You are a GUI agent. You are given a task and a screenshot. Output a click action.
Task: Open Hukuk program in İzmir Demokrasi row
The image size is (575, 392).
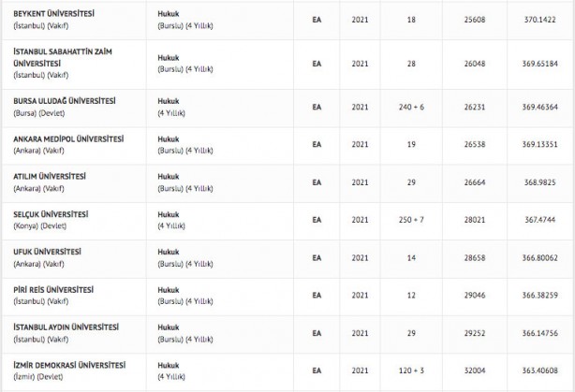[170, 365]
